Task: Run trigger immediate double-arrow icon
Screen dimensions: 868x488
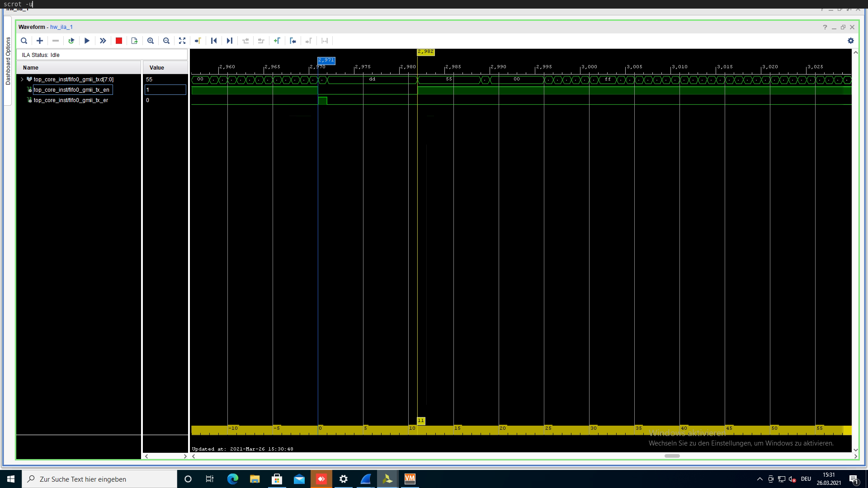Action: pos(103,41)
